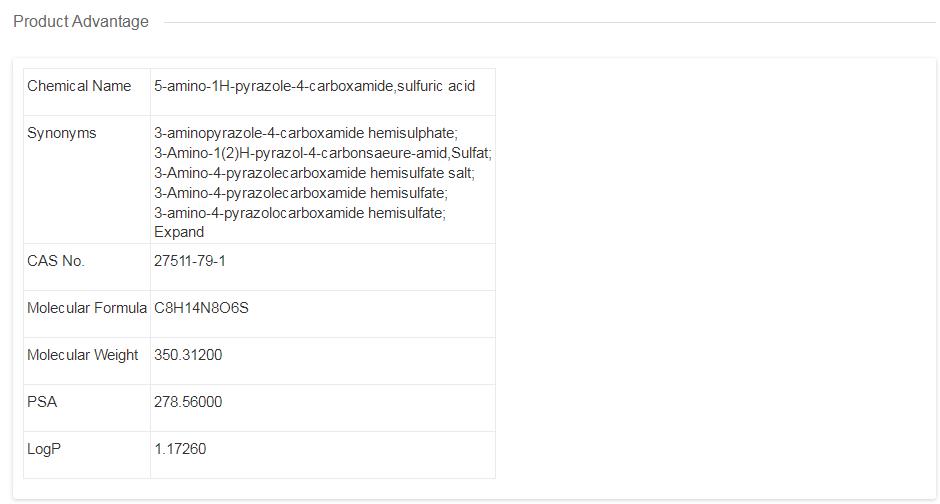The width and height of the screenshot is (940, 504).
Task: Expand the full synonyms list
Action: (179, 232)
